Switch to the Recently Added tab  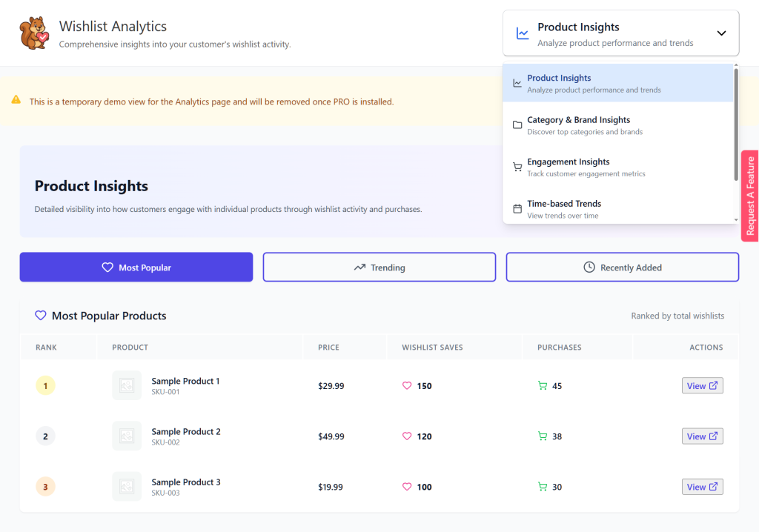click(x=622, y=267)
